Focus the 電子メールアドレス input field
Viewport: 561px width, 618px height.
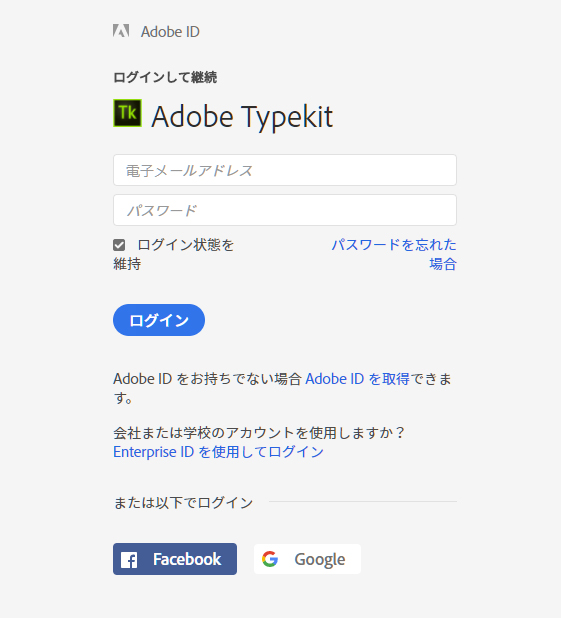pos(285,170)
